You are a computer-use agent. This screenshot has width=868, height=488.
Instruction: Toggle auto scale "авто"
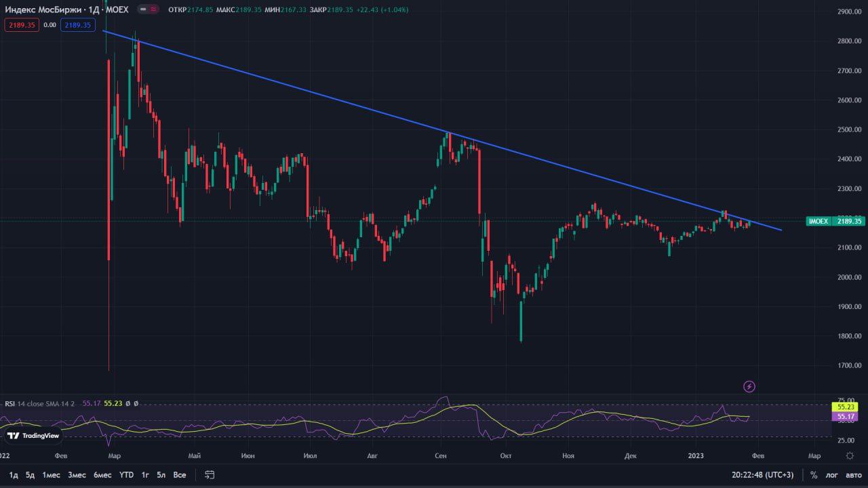click(853, 475)
